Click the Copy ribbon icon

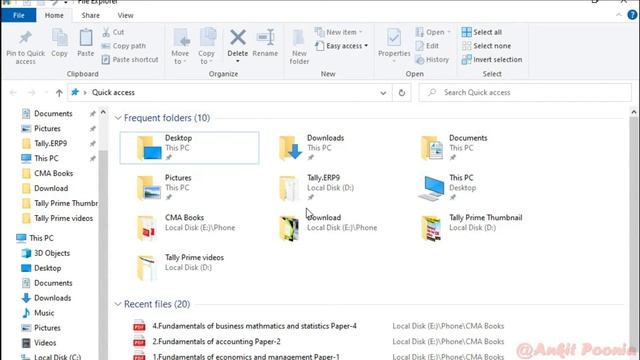[x=60, y=38]
